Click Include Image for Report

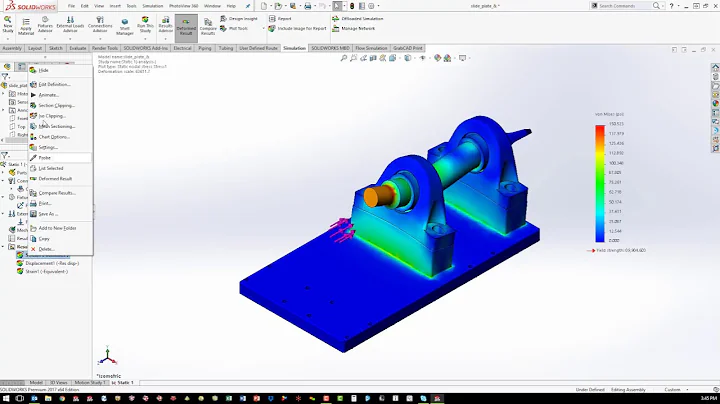tap(298, 28)
